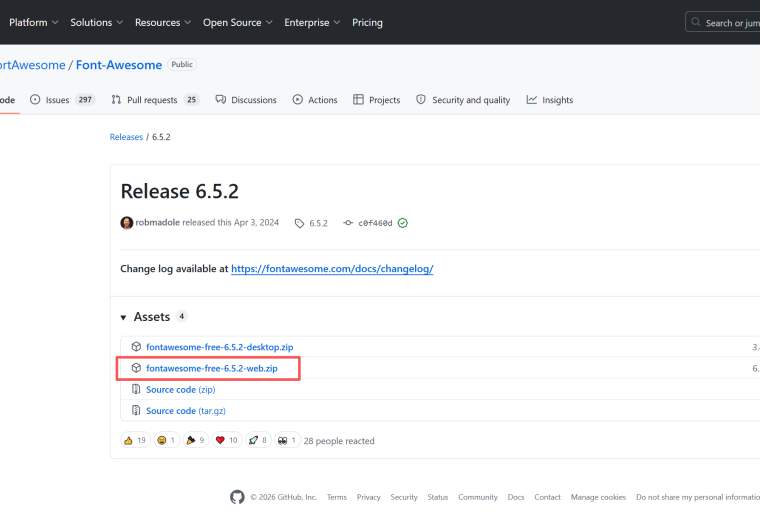Click the green verified check icon

(x=403, y=223)
